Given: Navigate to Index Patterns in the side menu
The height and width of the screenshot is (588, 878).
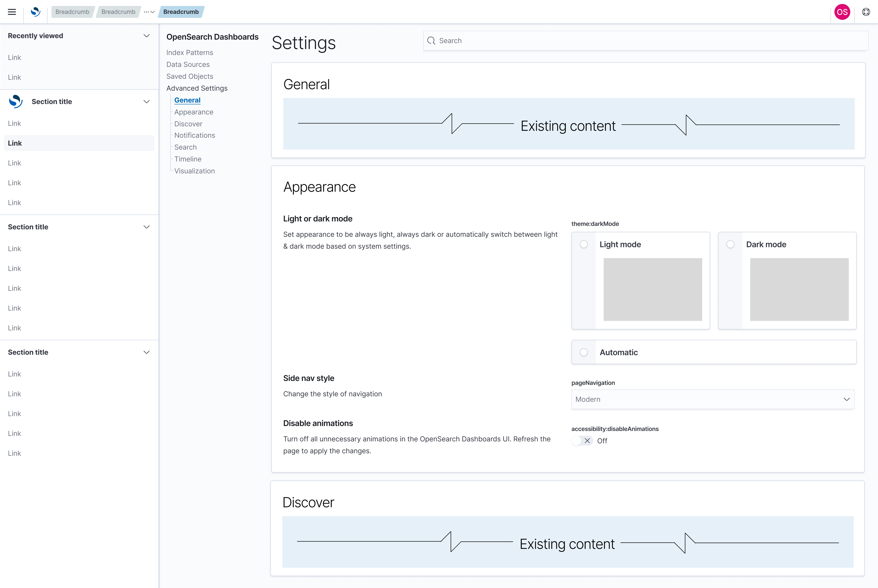Looking at the screenshot, I should pyautogui.click(x=189, y=53).
